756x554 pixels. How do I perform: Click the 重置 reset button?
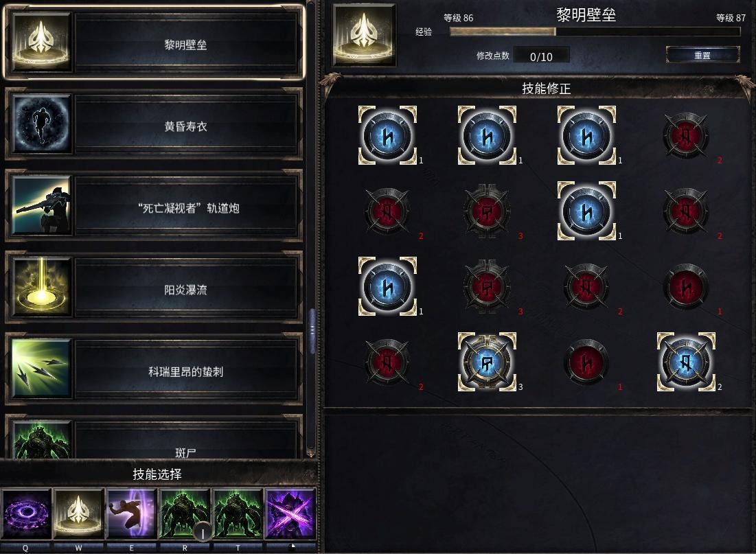coord(702,55)
